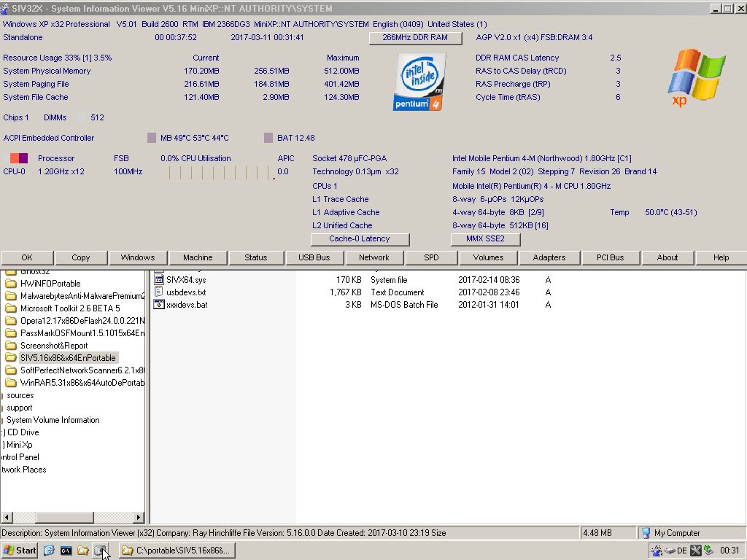747x560 pixels.
Task: Click the Windows XP logo in SIV
Action: pyautogui.click(x=696, y=77)
